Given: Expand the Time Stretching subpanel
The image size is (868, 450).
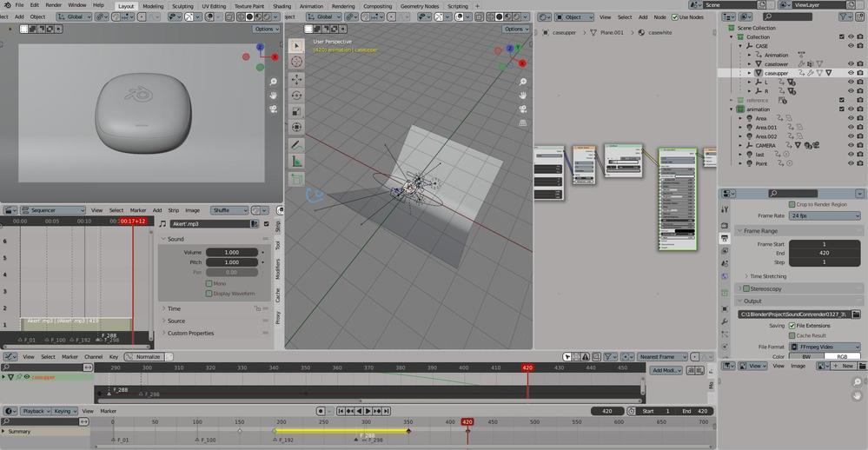Looking at the screenshot, I should [768, 276].
